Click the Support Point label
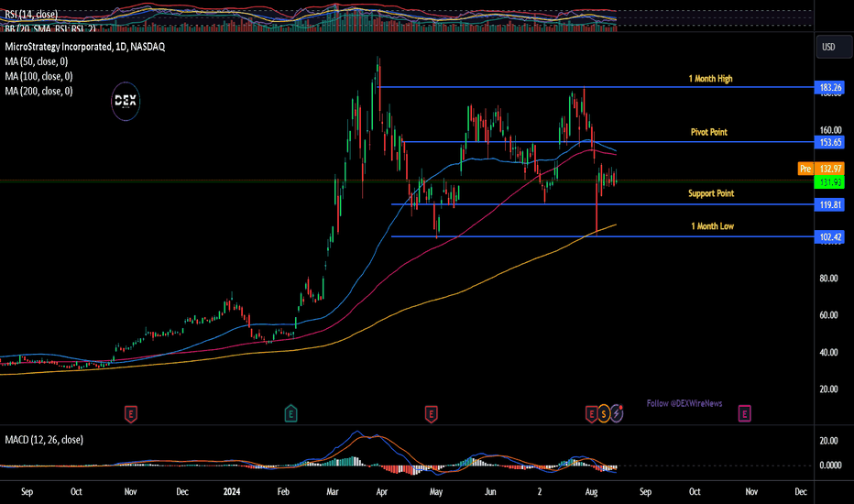854x504 pixels. (x=711, y=193)
